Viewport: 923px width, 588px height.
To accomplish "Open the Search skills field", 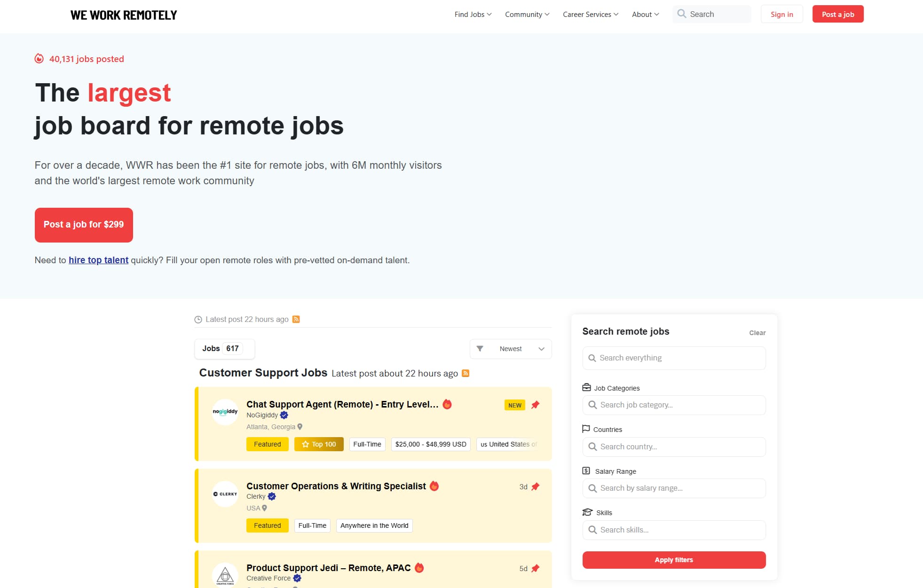I will (x=674, y=530).
